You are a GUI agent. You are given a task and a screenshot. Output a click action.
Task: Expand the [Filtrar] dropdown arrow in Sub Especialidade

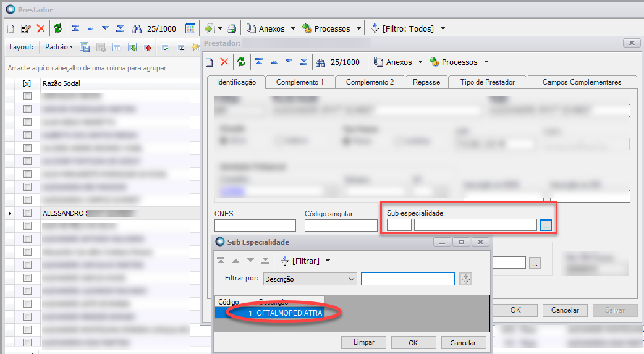328,261
